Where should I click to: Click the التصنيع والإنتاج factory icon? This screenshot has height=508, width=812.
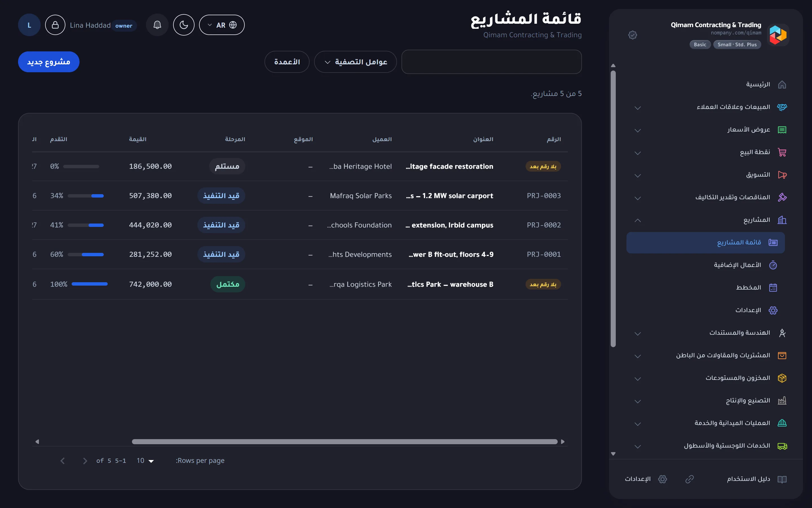782,401
